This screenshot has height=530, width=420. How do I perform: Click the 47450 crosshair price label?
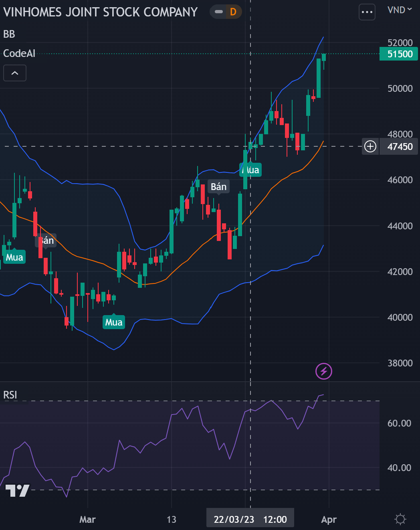coord(399,146)
